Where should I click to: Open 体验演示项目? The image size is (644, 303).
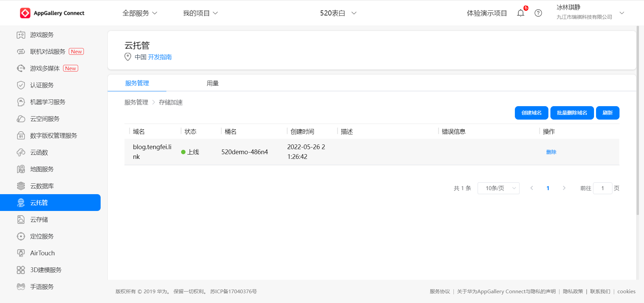pos(487,13)
